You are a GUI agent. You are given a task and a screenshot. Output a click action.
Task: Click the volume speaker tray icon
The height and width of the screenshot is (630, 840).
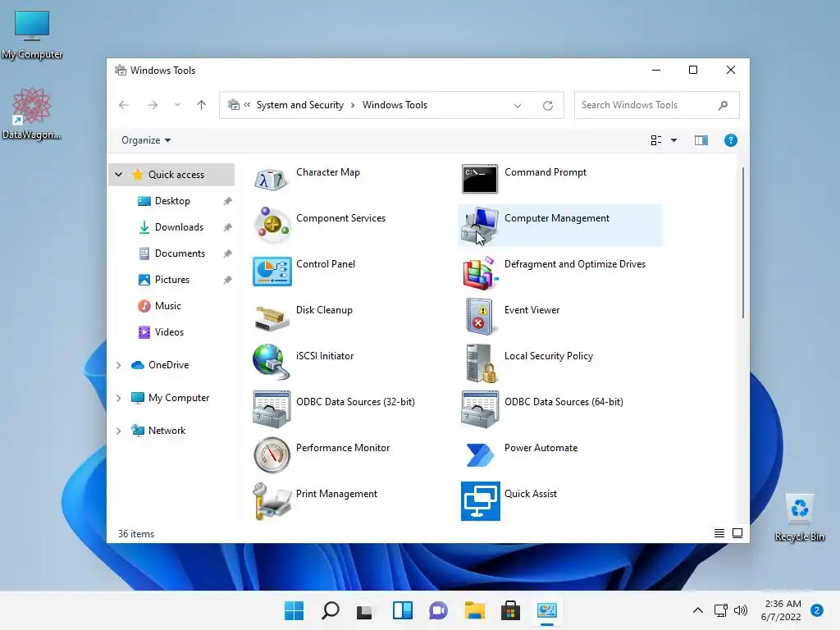(x=741, y=610)
